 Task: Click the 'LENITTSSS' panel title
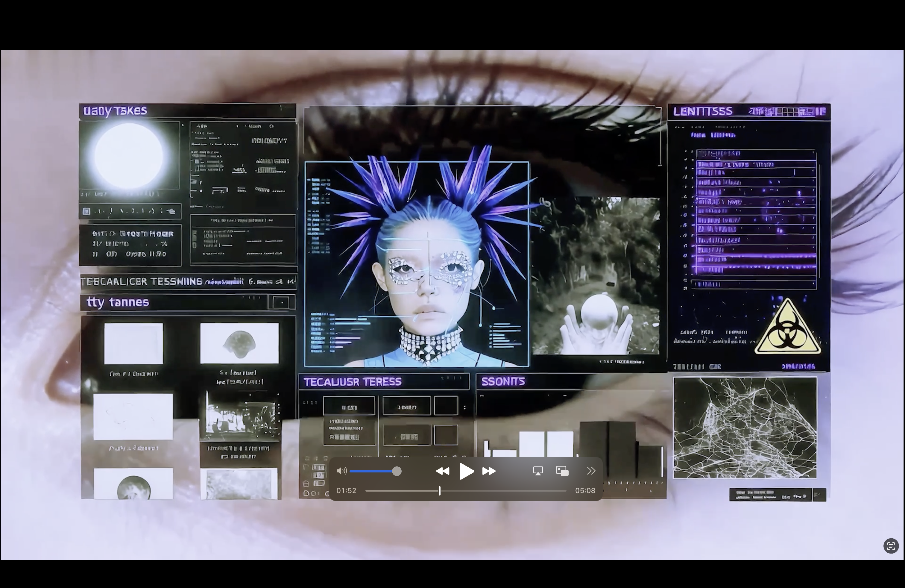pos(702,111)
